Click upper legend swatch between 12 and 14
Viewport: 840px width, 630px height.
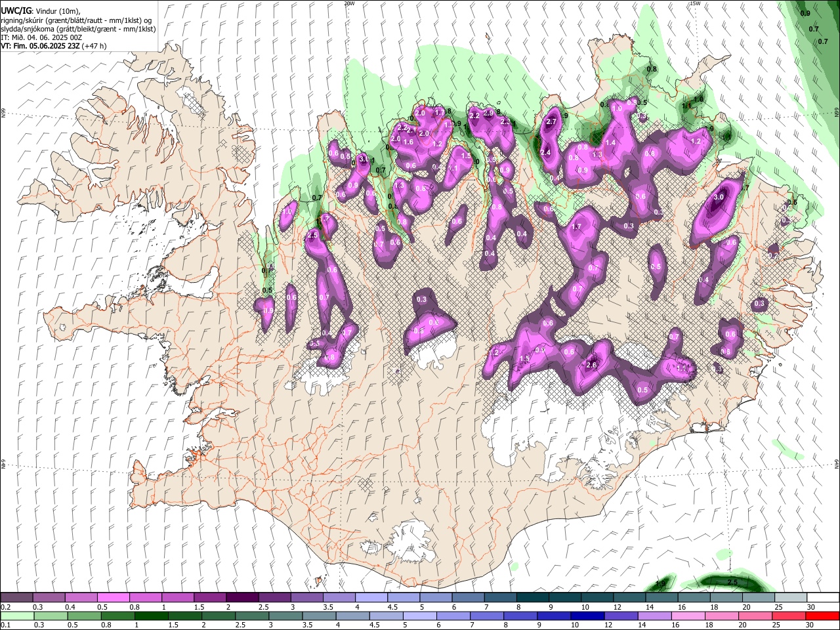pos(629,597)
